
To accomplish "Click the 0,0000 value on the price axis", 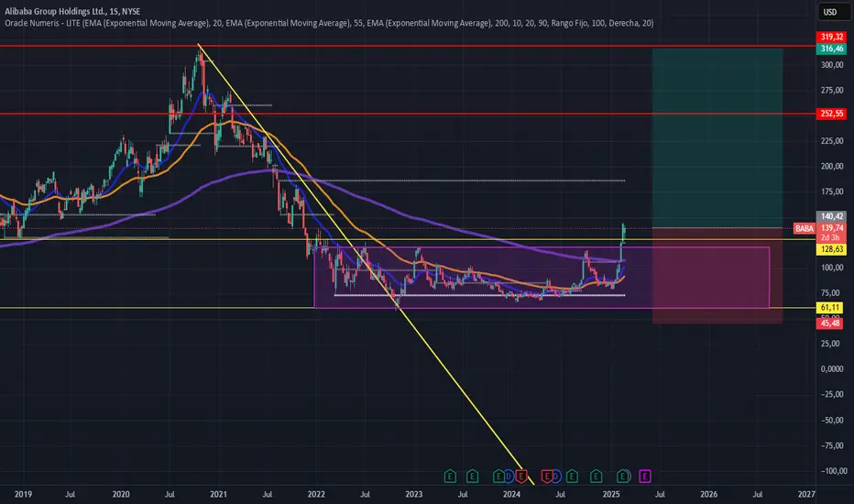I will tap(832, 369).
